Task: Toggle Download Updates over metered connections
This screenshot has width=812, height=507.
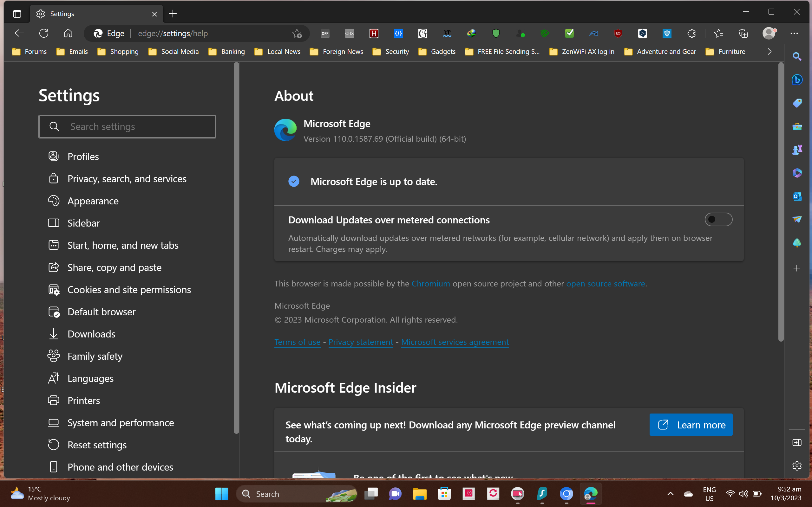Action: 718,220
